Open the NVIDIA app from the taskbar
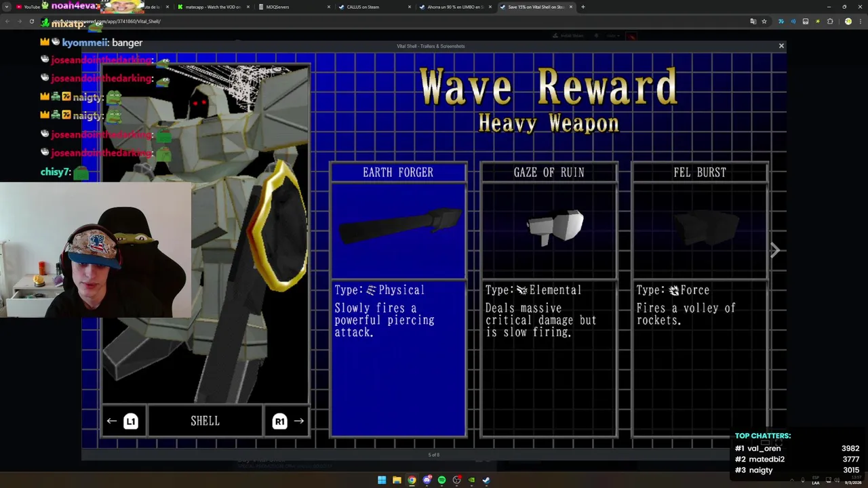Image resolution: width=868 pixels, height=488 pixels. coord(471,480)
